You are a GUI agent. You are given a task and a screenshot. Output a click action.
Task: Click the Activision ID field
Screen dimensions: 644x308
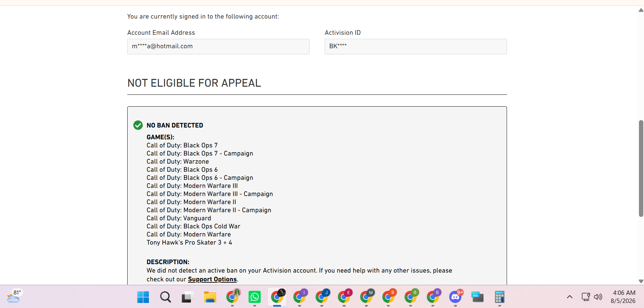416,47
